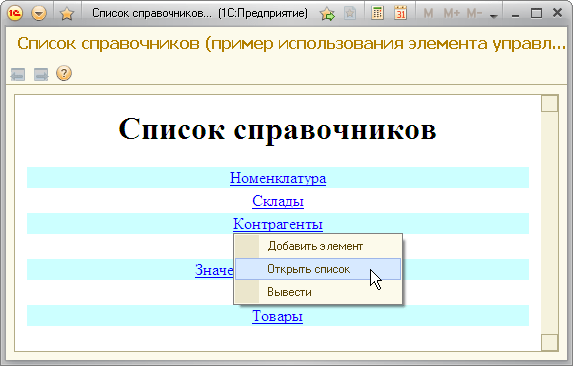Maximize the window

tap(536, 14)
